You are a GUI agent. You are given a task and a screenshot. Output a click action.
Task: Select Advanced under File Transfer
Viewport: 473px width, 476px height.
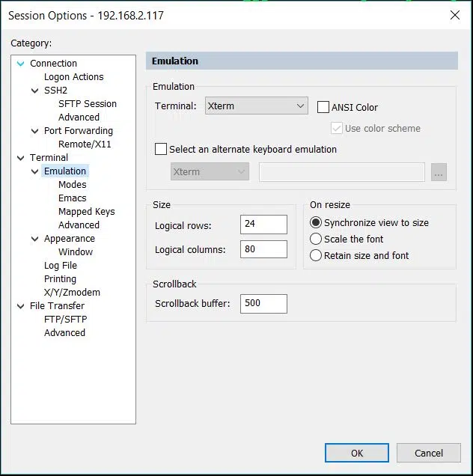tap(64, 333)
